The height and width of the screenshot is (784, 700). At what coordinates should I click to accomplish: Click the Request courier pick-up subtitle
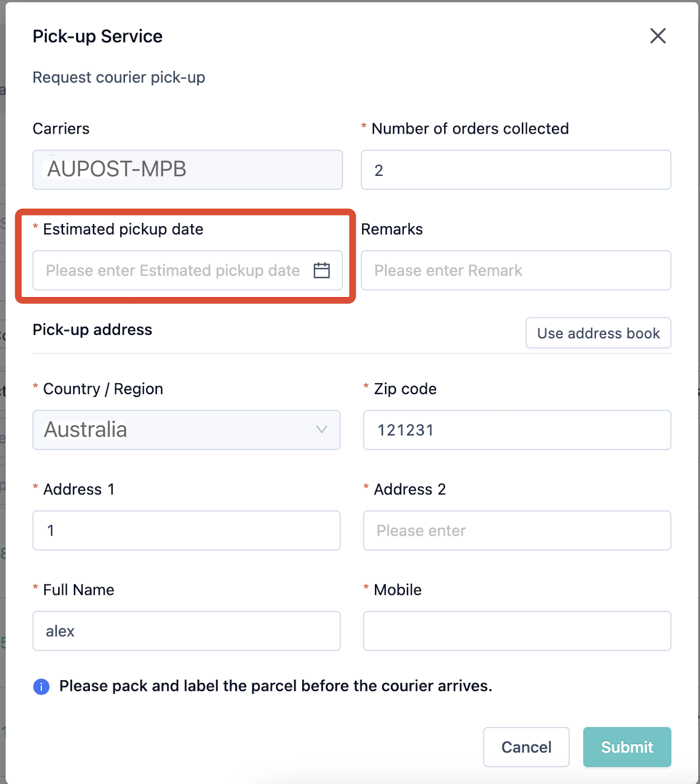pos(119,77)
